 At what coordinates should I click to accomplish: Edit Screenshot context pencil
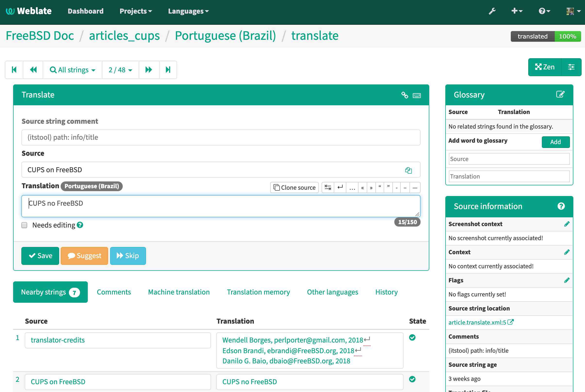(567, 224)
